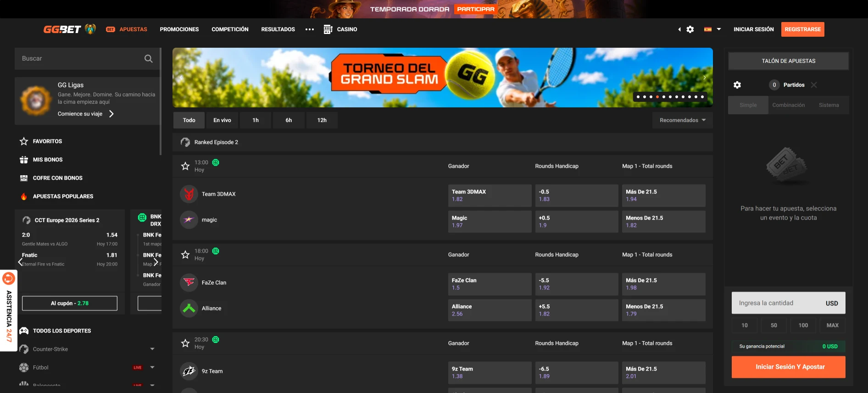Click the Team 3DMAX logo
This screenshot has width=868, height=393.
[x=189, y=194]
